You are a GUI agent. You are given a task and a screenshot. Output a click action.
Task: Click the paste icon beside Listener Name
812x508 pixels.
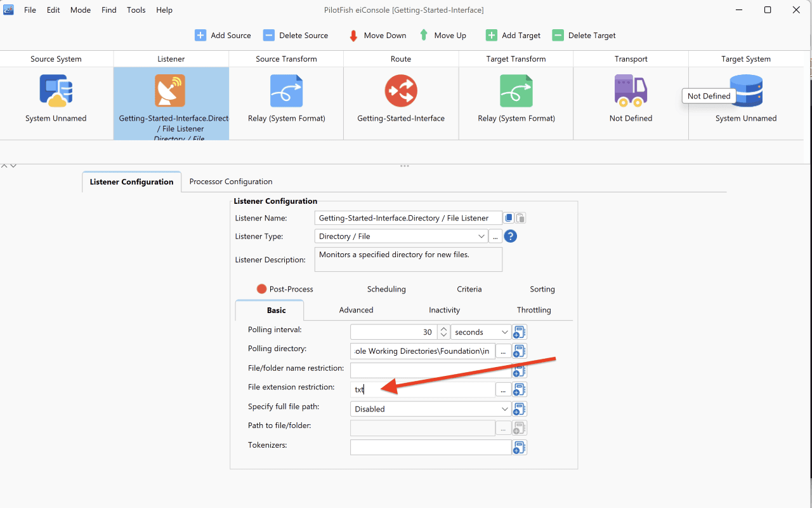pyautogui.click(x=520, y=218)
